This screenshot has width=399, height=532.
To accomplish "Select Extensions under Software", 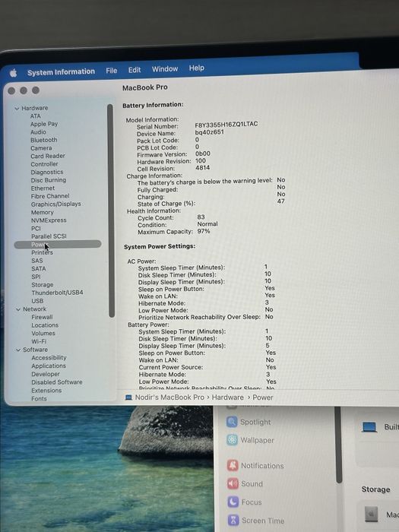I will [46, 391].
